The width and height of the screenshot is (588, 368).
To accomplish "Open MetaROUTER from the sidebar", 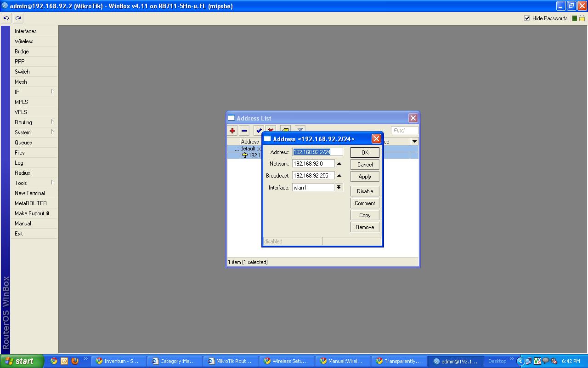I will [34, 203].
